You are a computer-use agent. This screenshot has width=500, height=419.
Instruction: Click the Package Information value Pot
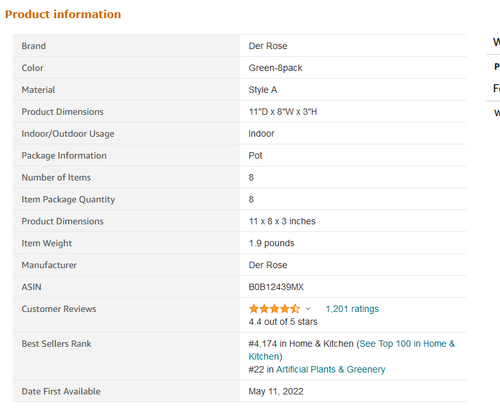tap(255, 156)
